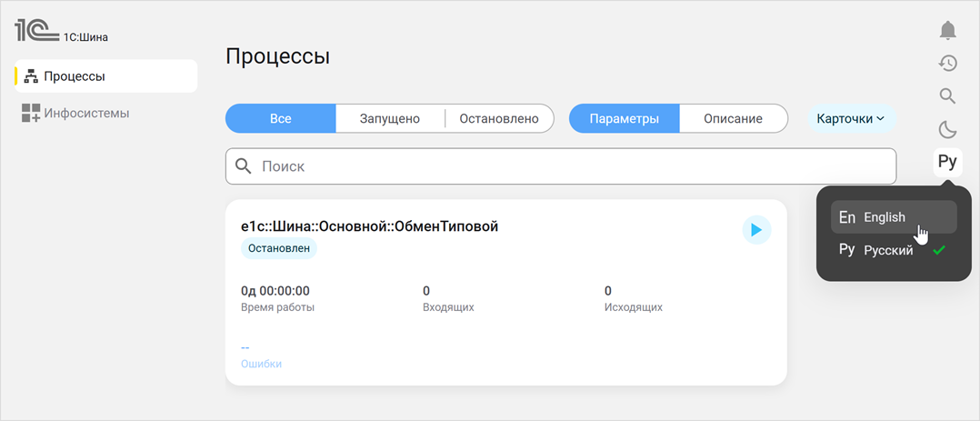980x421 pixels.
Task: Click the Исходящих label
Action: tap(633, 307)
